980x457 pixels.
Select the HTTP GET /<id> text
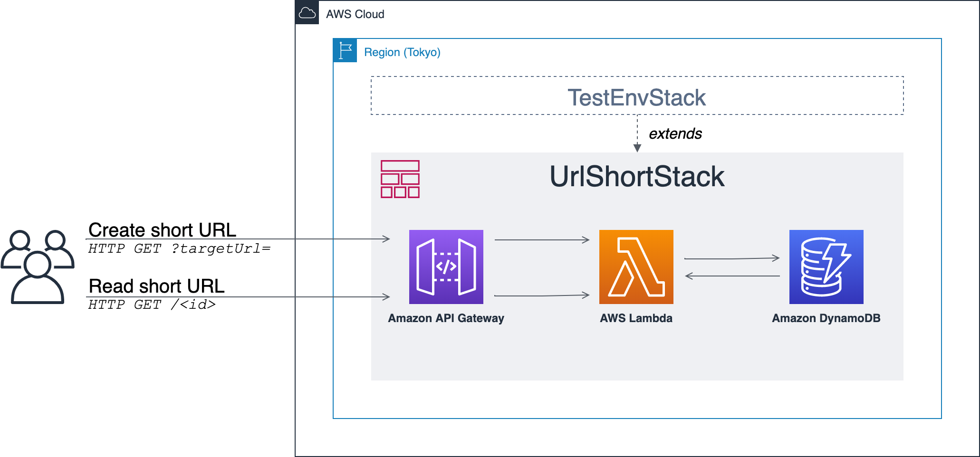[x=152, y=305]
